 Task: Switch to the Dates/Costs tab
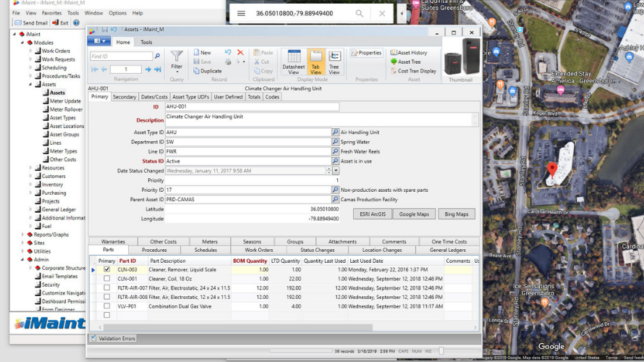point(154,97)
